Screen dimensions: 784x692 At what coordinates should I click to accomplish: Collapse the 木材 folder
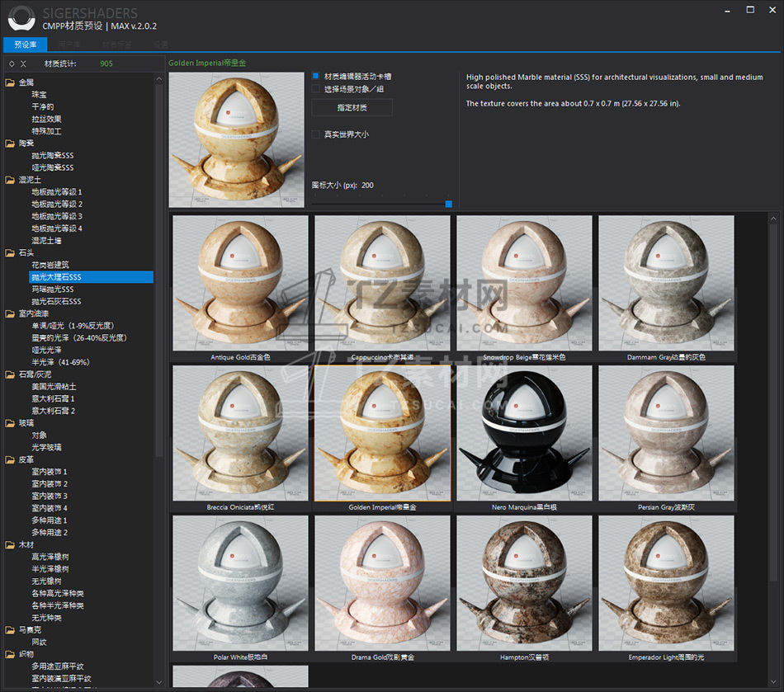tap(10, 544)
